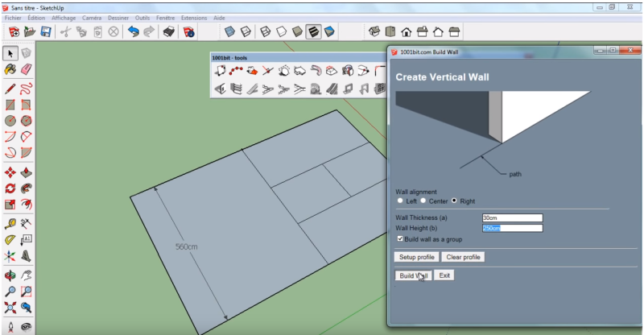The image size is (644, 335).
Task: Click the Setup profile button
Action: (417, 257)
